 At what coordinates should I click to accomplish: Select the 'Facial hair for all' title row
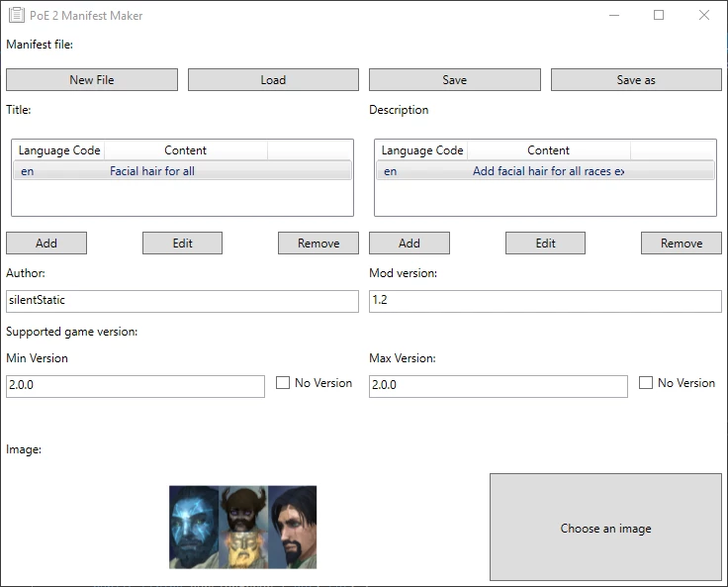coord(182,170)
